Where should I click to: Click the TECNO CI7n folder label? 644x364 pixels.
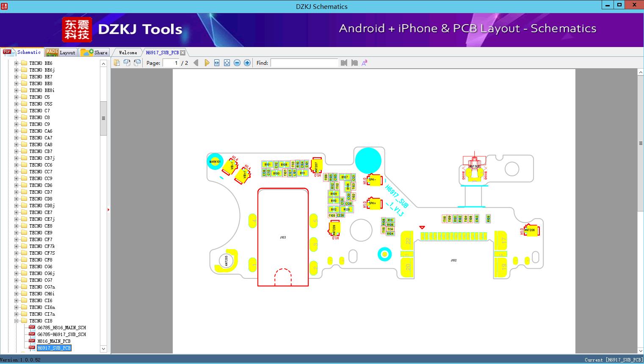click(42, 314)
